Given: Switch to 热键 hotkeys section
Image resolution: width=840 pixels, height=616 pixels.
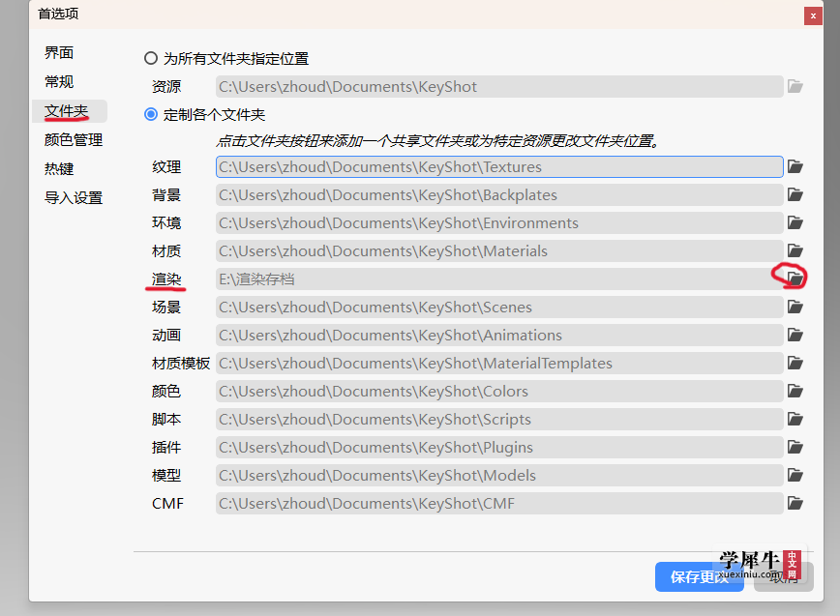Looking at the screenshot, I should click(x=59, y=169).
